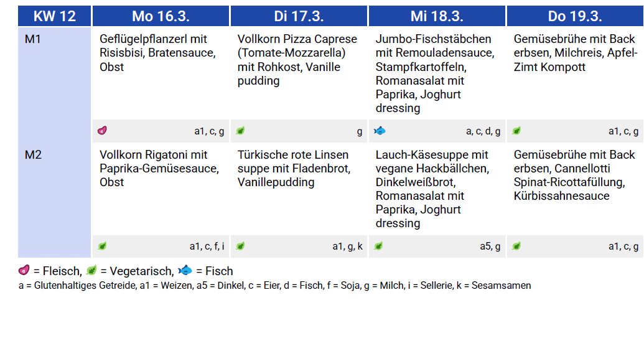Click the Fisch icon in the legend
The height and width of the screenshot is (356, 644).
(185, 271)
